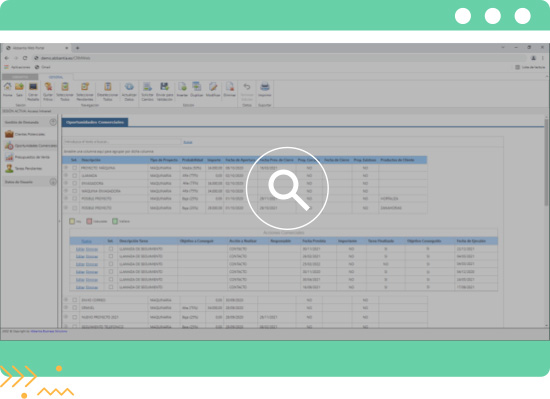Collapse the Gestión de Demanda sidebar section
Viewport: 550px width, 399px height.
53,122
